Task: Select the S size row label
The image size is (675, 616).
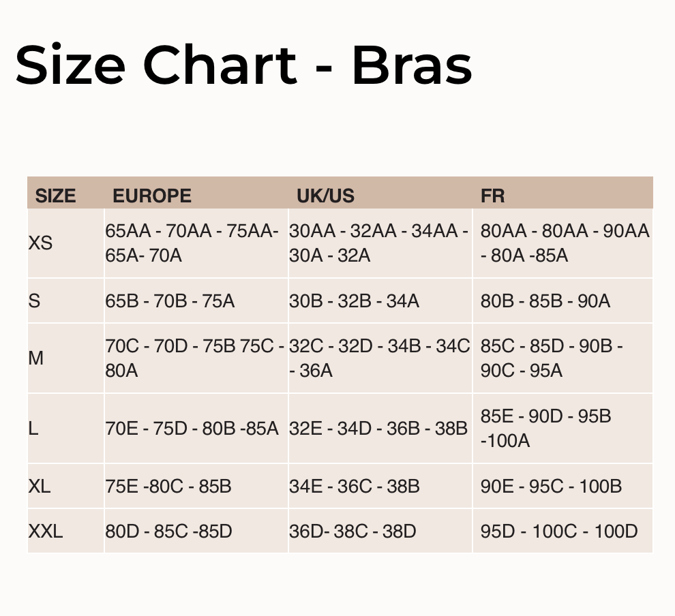Action: (x=35, y=301)
